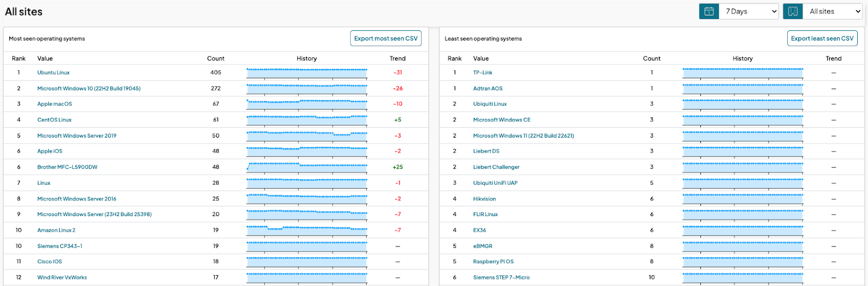Open Microsoft Windows 11 (22H2 Build 22621) link

pos(524,135)
